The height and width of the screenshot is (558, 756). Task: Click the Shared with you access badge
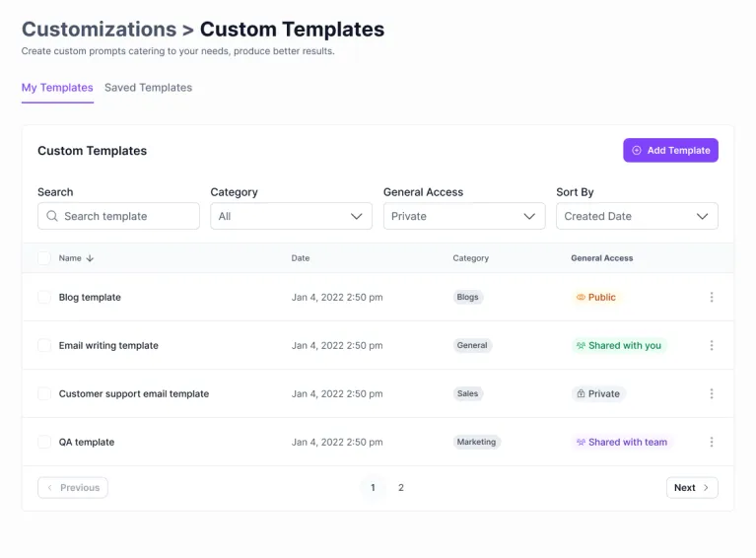pyautogui.click(x=619, y=345)
